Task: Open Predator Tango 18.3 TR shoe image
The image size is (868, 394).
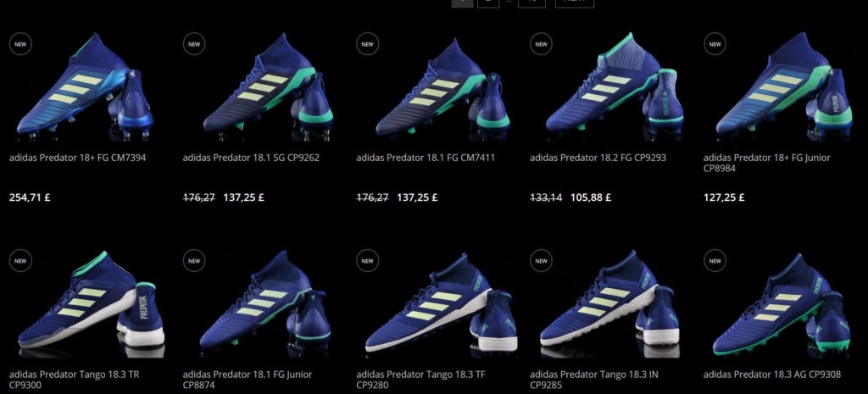Action: click(x=92, y=304)
